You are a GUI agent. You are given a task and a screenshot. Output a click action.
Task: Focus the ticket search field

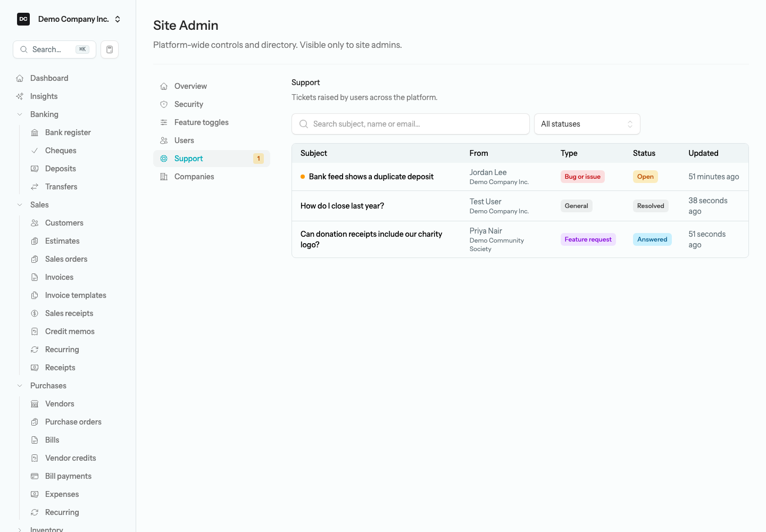click(411, 124)
